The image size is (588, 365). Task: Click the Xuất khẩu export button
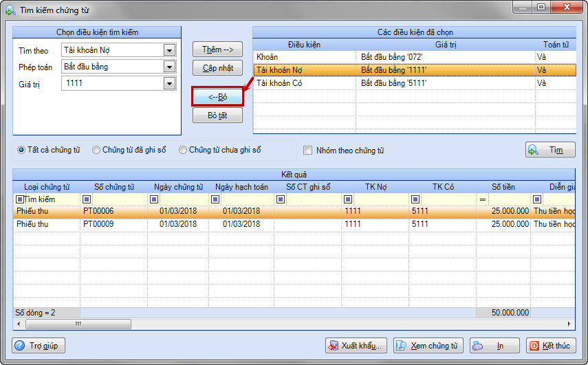click(356, 346)
